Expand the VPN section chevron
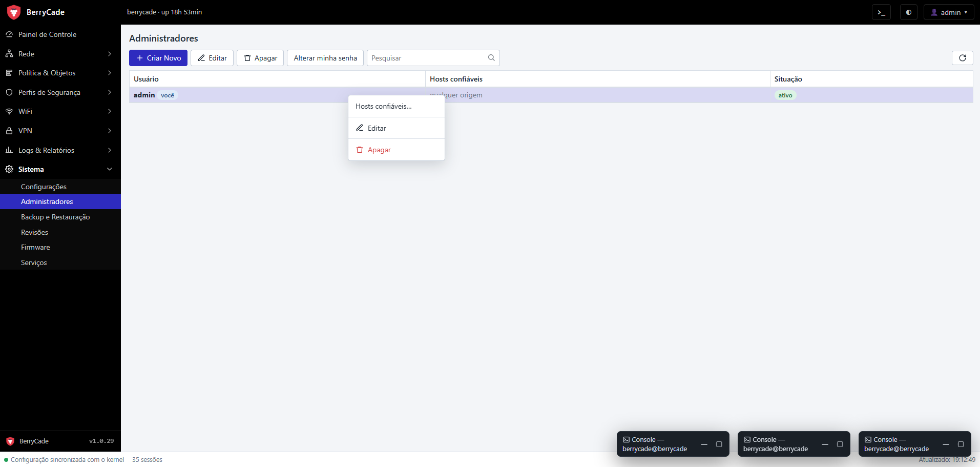Screen dimensions: 980x467 [110, 131]
